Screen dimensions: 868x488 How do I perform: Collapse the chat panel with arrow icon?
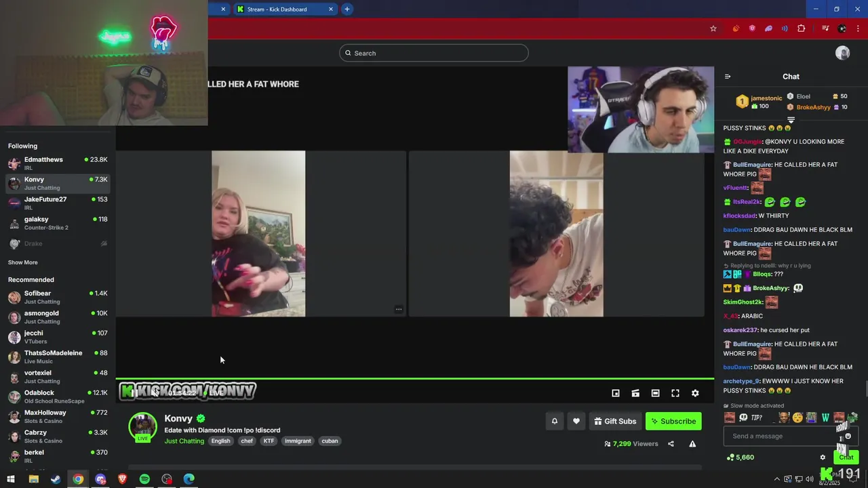(x=728, y=77)
